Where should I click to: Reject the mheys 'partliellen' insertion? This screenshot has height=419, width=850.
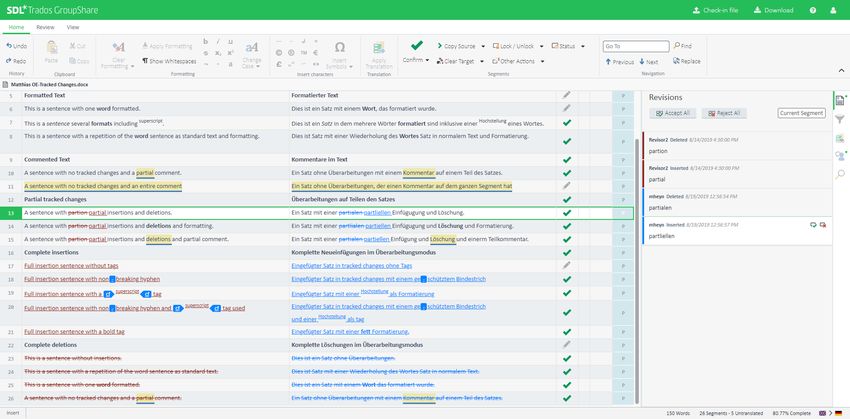[823, 224]
